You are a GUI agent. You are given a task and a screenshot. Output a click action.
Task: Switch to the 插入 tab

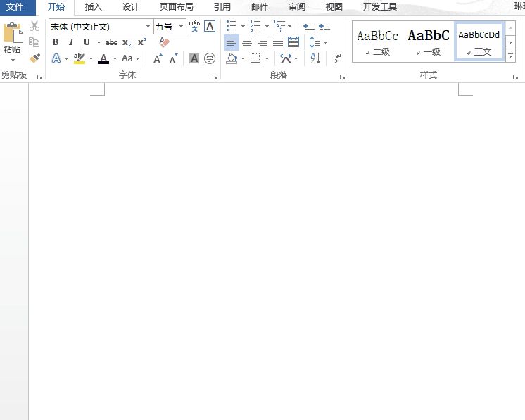[93, 7]
